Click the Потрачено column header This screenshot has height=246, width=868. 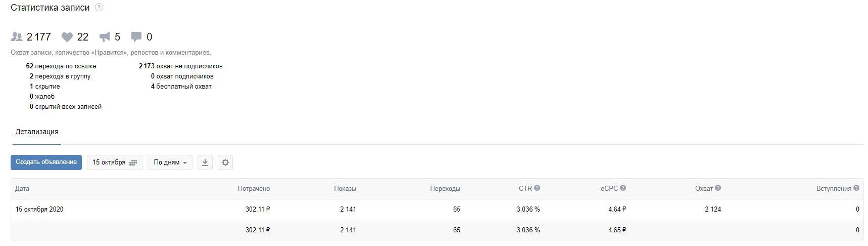click(254, 189)
